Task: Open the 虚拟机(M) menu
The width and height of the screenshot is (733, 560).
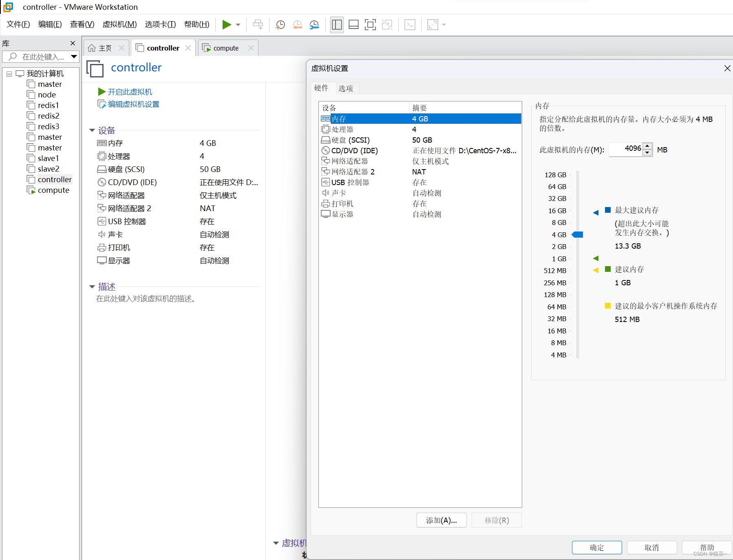Action: 119,24
